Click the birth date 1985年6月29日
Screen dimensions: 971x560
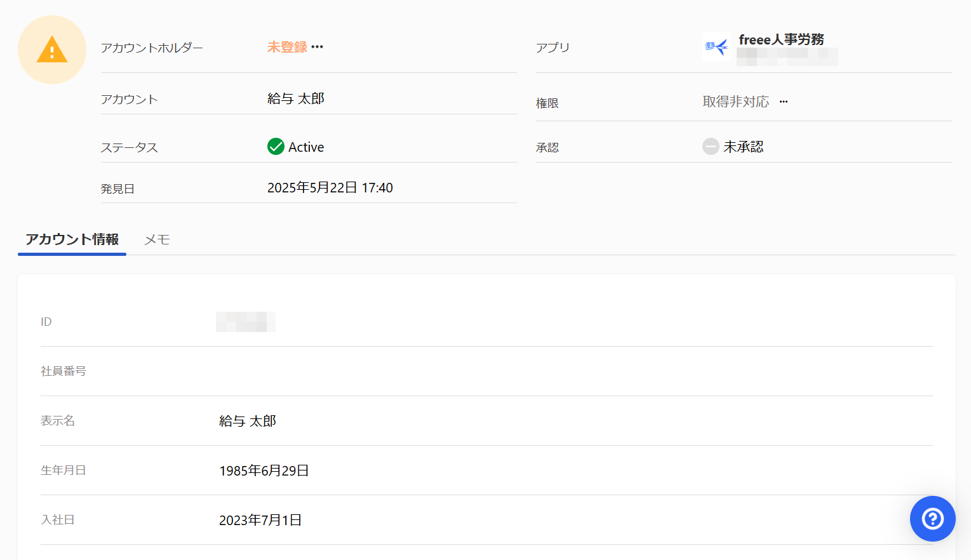click(x=264, y=470)
